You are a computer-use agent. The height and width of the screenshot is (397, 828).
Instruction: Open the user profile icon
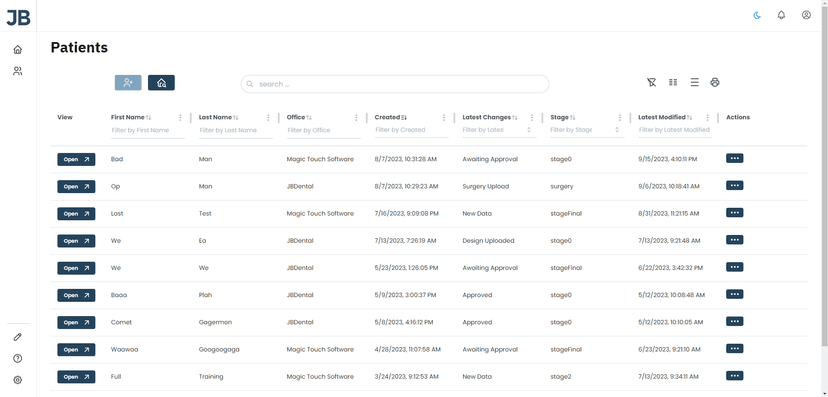pos(806,15)
